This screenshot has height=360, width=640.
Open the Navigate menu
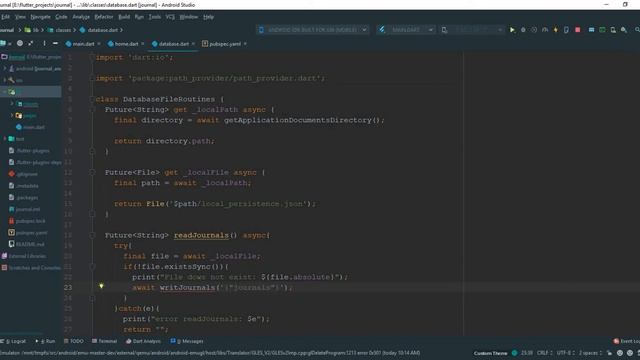click(x=40, y=17)
